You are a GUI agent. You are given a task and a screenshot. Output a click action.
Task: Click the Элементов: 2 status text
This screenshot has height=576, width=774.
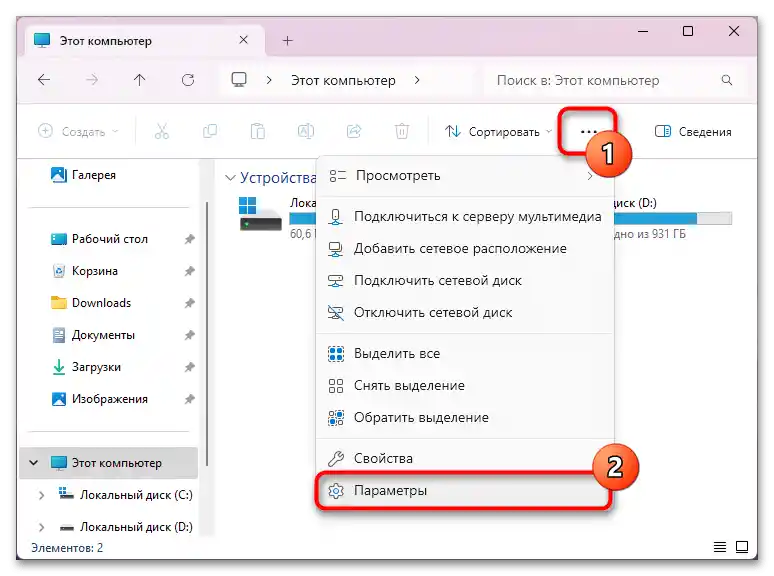pyautogui.click(x=67, y=548)
